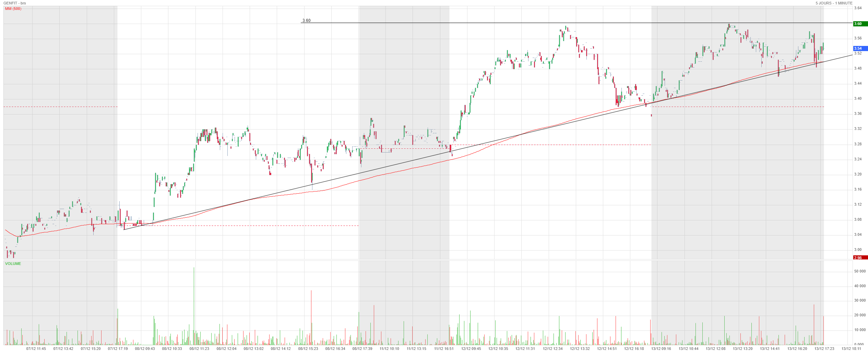Click the 3.56 price axis value
Image resolution: width=868 pixels, height=352 pixels.
click(x=858, y=38)
